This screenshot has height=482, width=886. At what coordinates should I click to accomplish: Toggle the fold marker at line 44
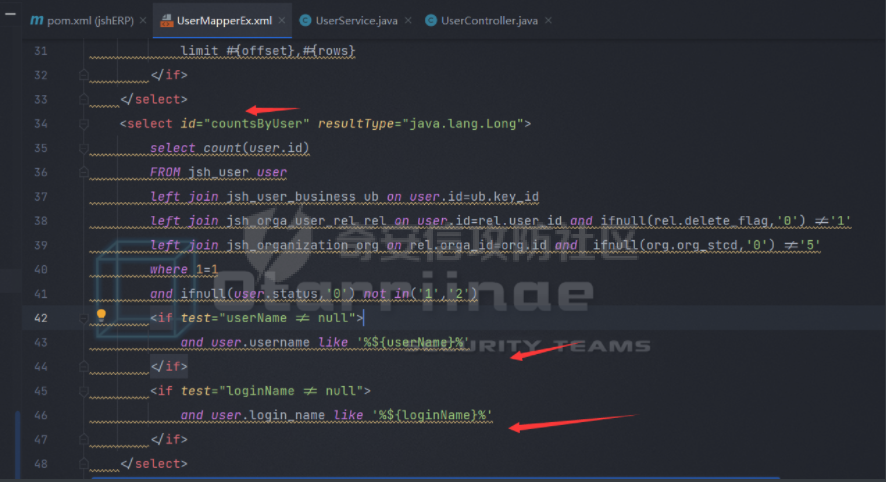click(84, 366)
